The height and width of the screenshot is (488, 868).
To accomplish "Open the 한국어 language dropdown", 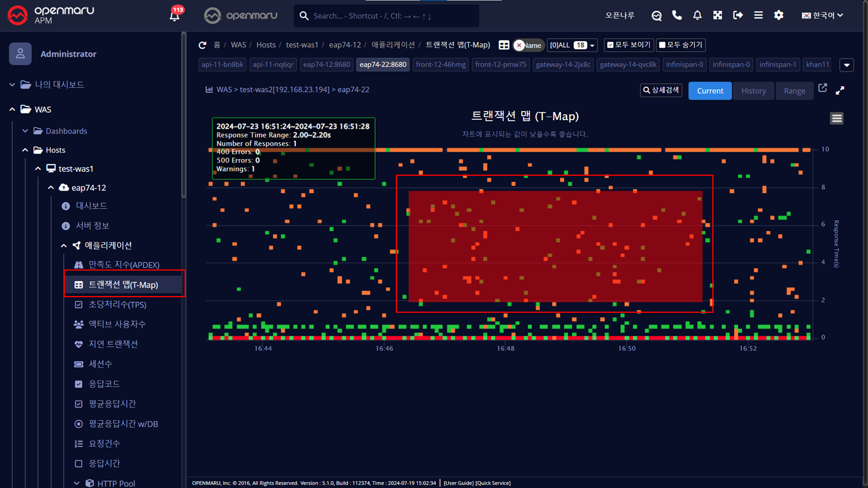I will coord(822,16).
